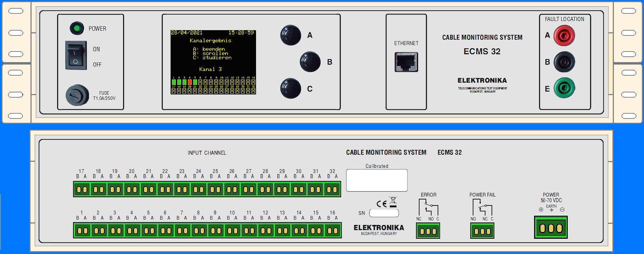Click the POWER FAIL relay contact diagram

click(482, 208)
